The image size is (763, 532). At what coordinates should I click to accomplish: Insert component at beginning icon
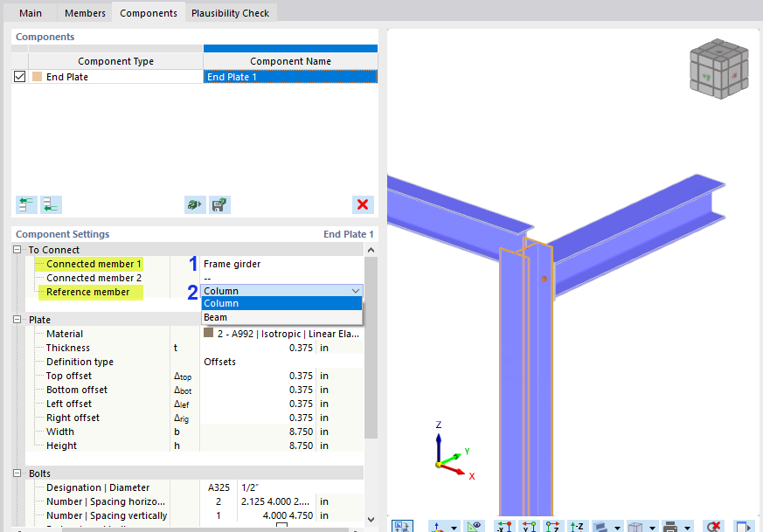pyautogui.click(x=26, y=204)
